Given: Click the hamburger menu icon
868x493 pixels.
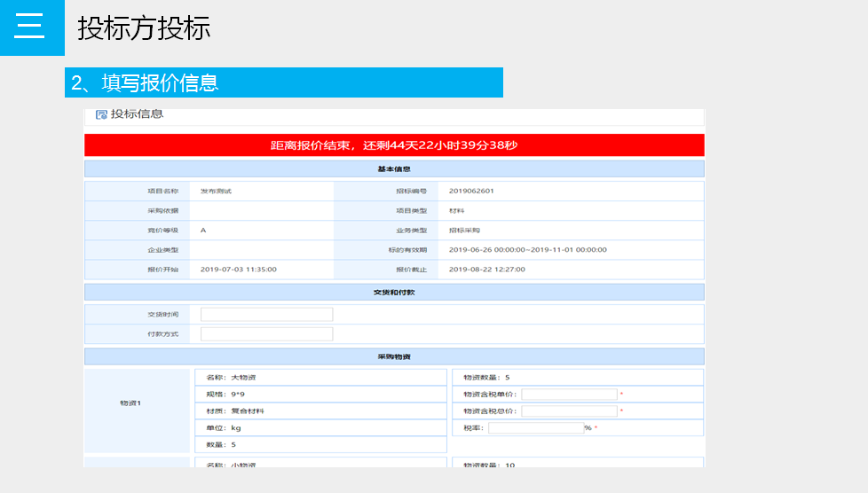Looking at the screenshot, I should [29, 27].
